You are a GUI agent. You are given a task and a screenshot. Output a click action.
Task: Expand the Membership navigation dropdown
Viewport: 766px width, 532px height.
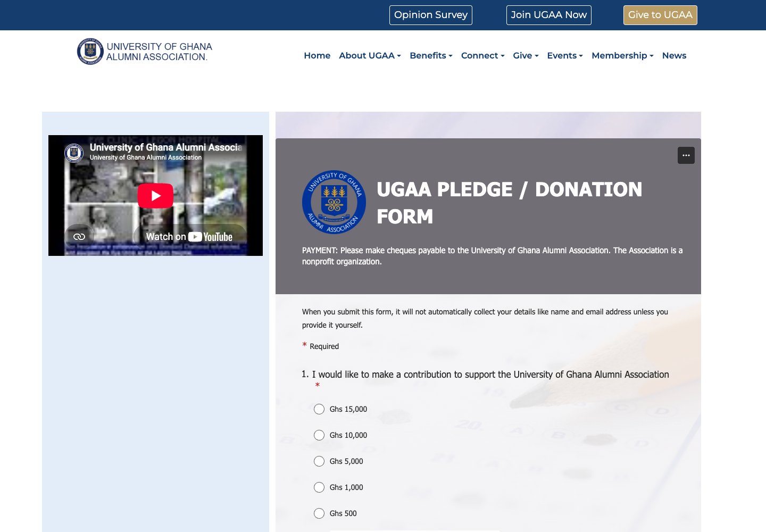622,55
